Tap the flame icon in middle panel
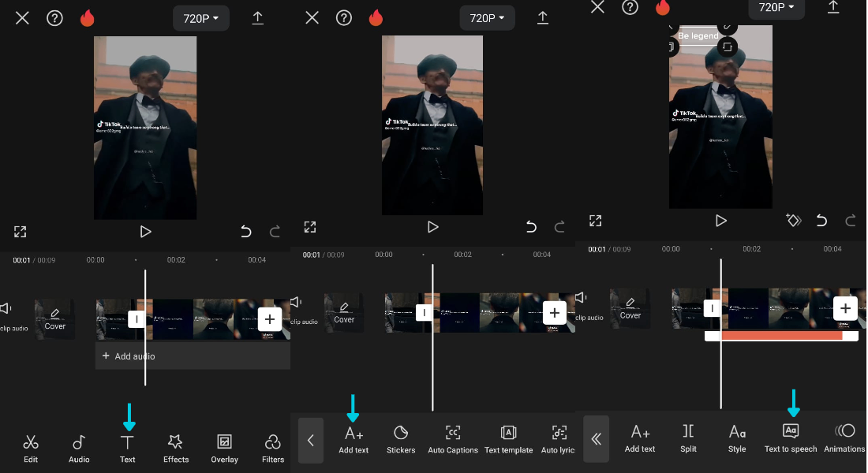Viewport: 868px width, 473px height. coord(376,17)
